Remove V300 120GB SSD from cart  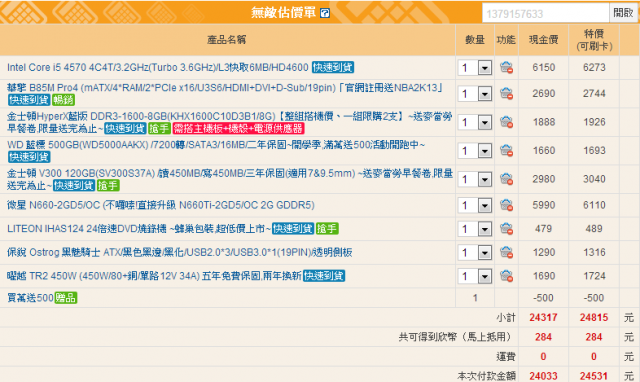506,179
